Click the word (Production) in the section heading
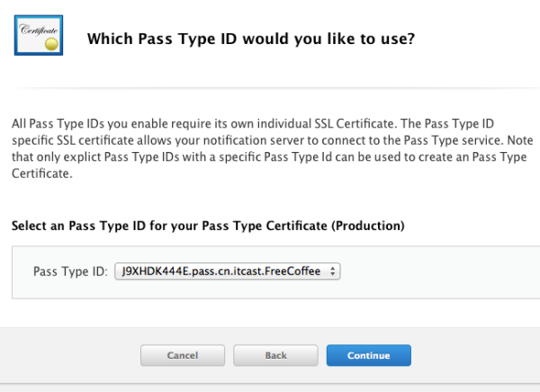Image resolution: width=540 pixels, height=392 pixels. tap(368, 226)
